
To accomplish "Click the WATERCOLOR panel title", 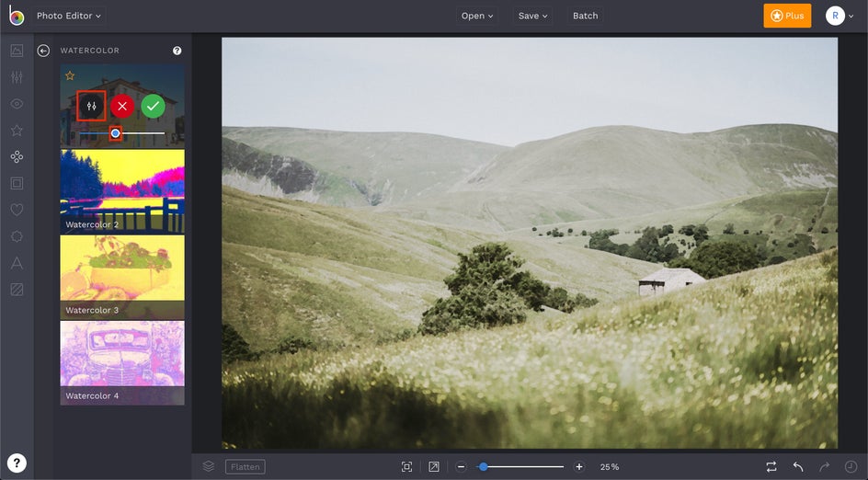I will (x=90, y=51).
